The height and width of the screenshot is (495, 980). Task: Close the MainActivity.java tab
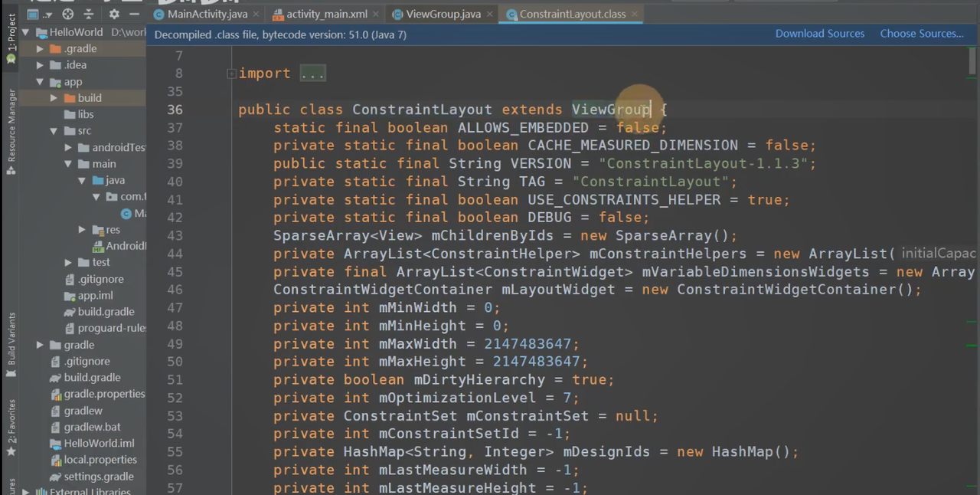coord(255,14)
